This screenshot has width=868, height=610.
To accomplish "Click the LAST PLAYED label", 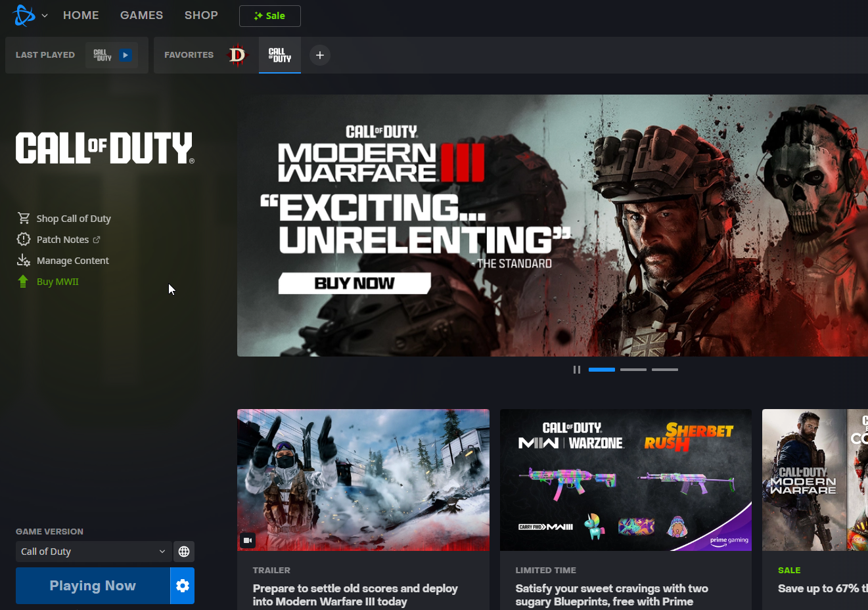I will pos(45,55).
